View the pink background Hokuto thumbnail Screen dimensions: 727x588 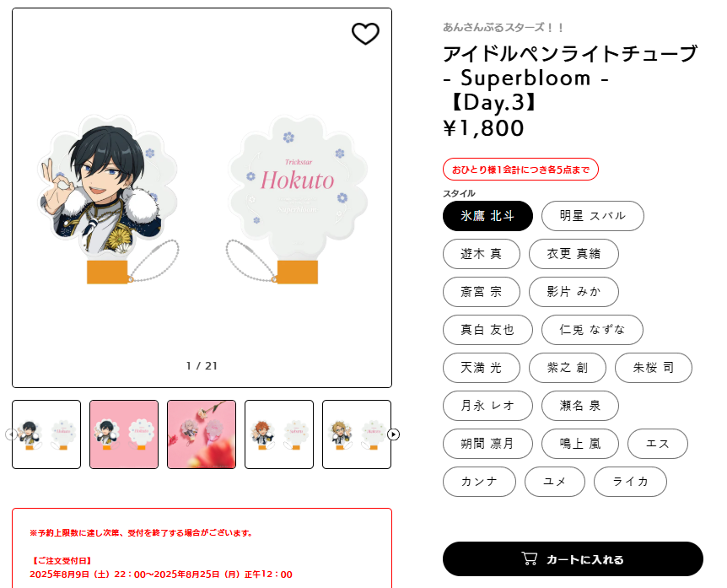(124, 434)
